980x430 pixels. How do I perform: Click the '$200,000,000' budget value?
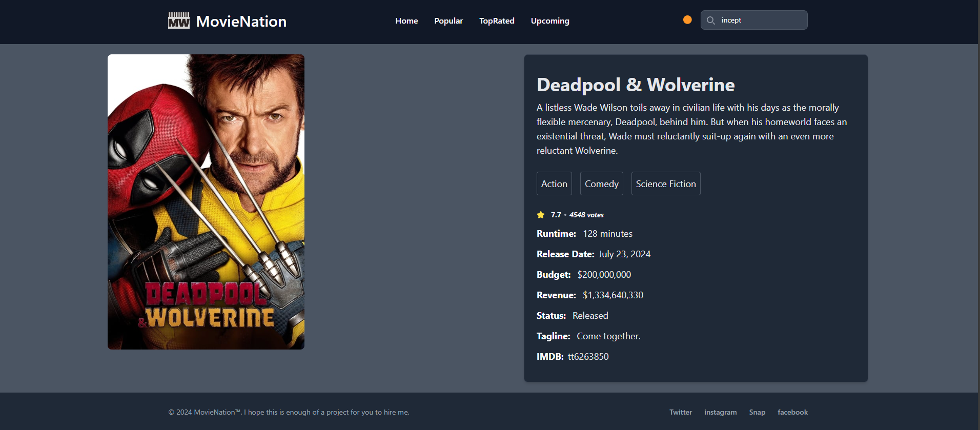(604, 275)
